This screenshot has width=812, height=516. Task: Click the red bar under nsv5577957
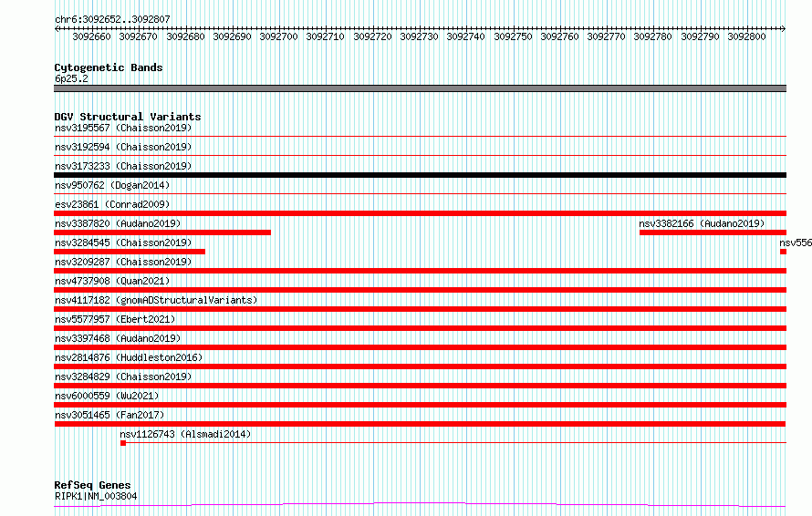[x=420, y=328]
